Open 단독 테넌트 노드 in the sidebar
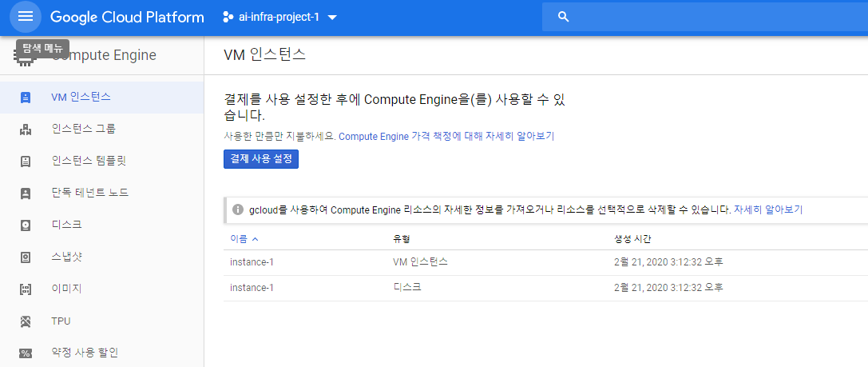The image size is (868, 367). [102, 193]
